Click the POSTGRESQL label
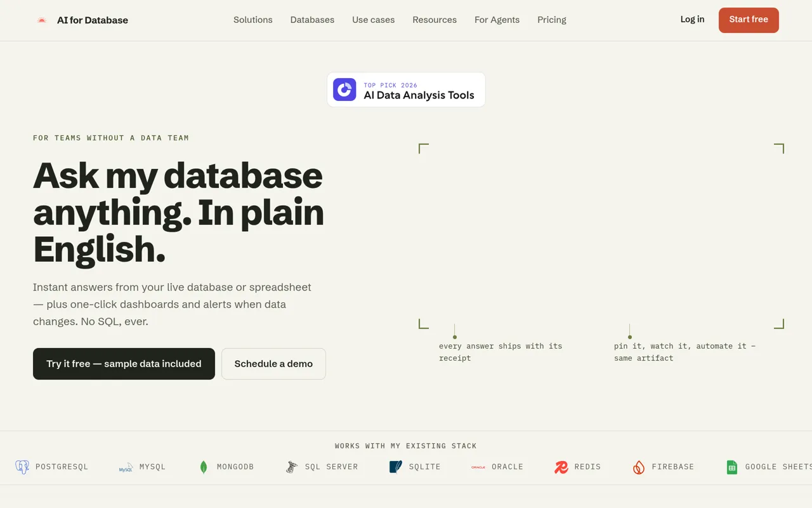 tap(62, 467)
